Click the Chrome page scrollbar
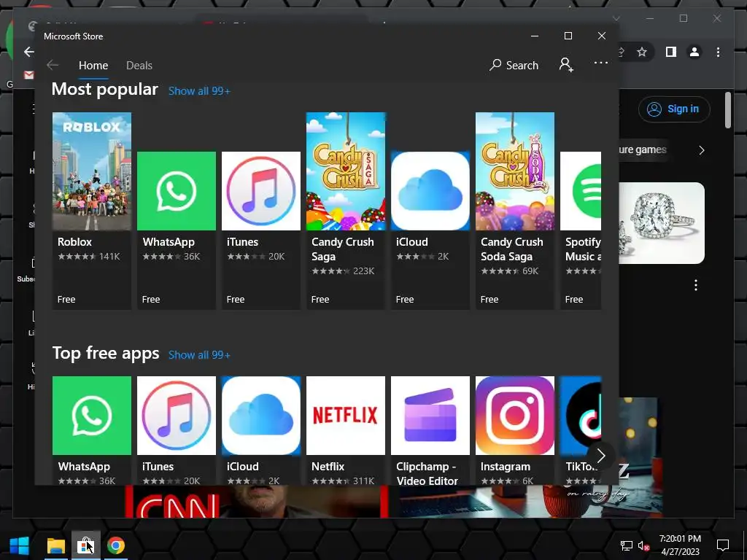 coord(727,111)
